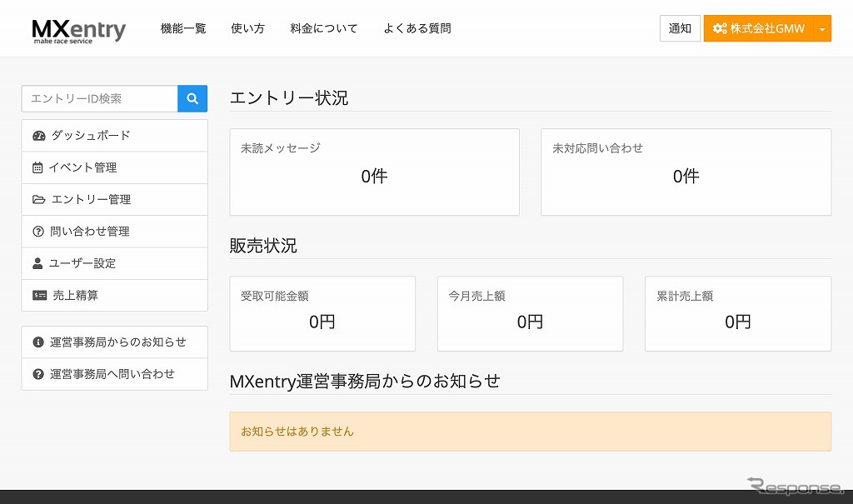The width and height of the screenshot is (853, 504).
Task: Click the magnifying glass search button
Action: (x=192, y=98)
